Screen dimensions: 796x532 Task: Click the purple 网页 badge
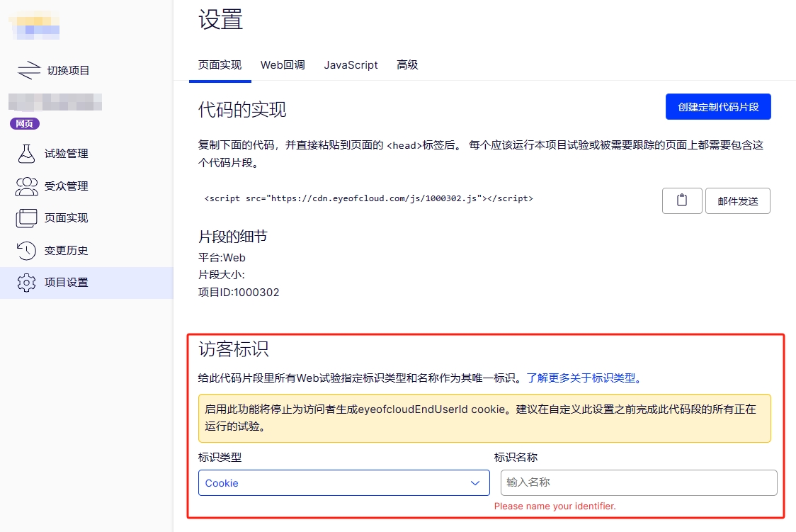click(25, 124)
